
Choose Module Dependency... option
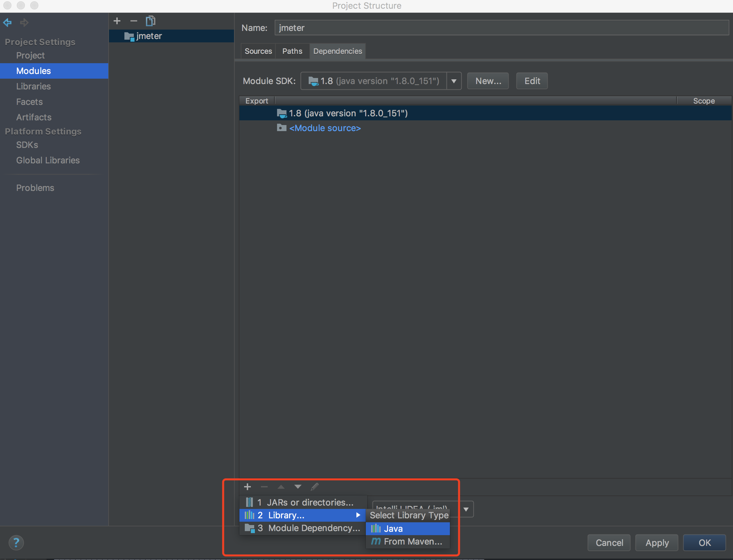[303, 528]
